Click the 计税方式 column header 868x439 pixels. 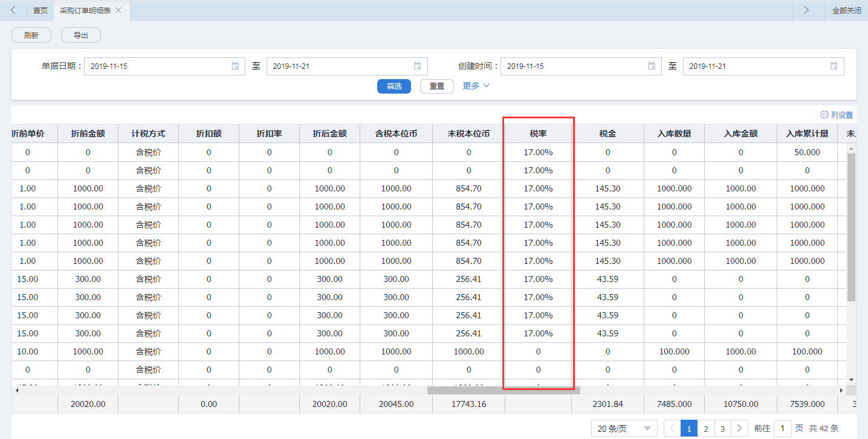click(x=149, y=133)
